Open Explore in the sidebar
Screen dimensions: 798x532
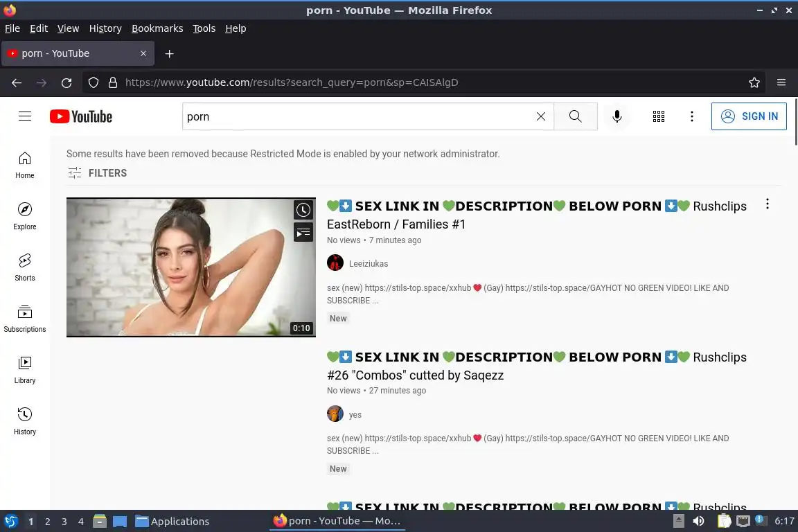pyautogui.click(x=25, y=216)
